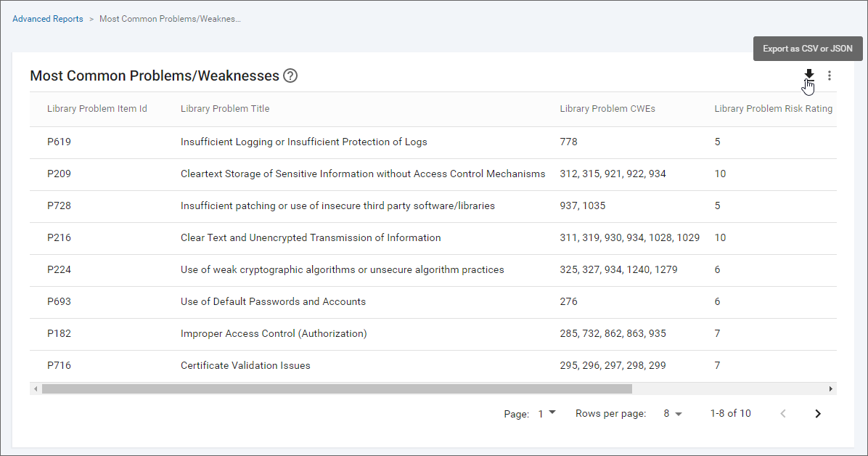Click the Certificate Validation Issues row
The height and width of the screenshot is (456, 868).
(x=245, y=366)
